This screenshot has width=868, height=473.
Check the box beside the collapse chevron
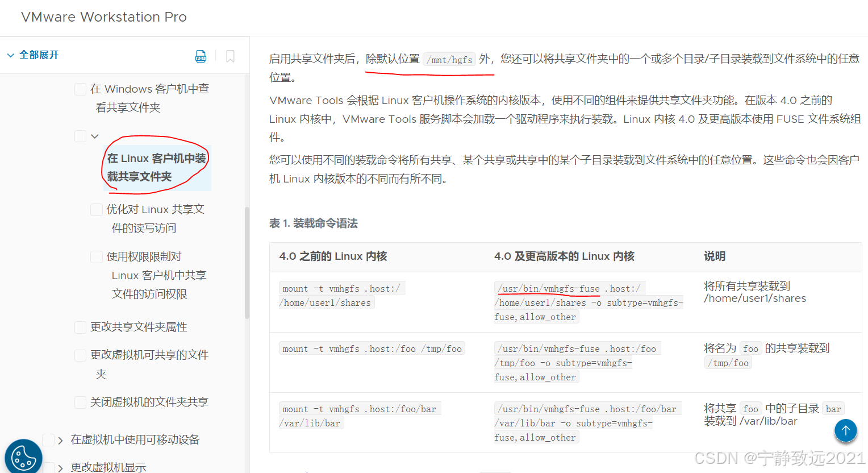tap(81, 136)
